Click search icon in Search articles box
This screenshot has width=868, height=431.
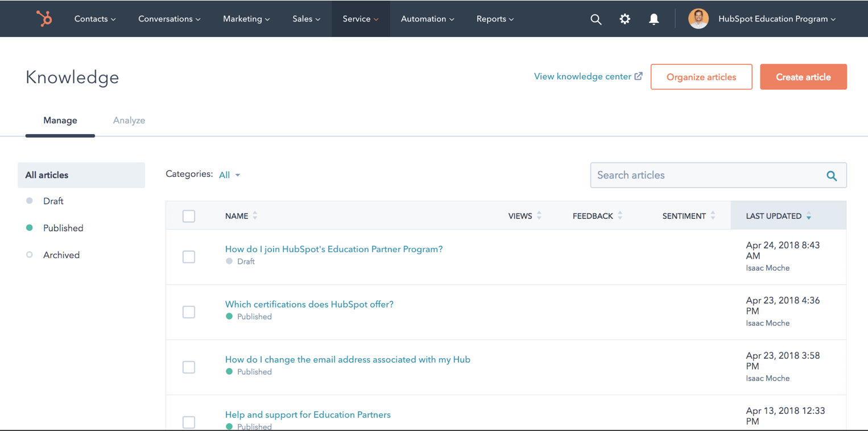point(832,176)
